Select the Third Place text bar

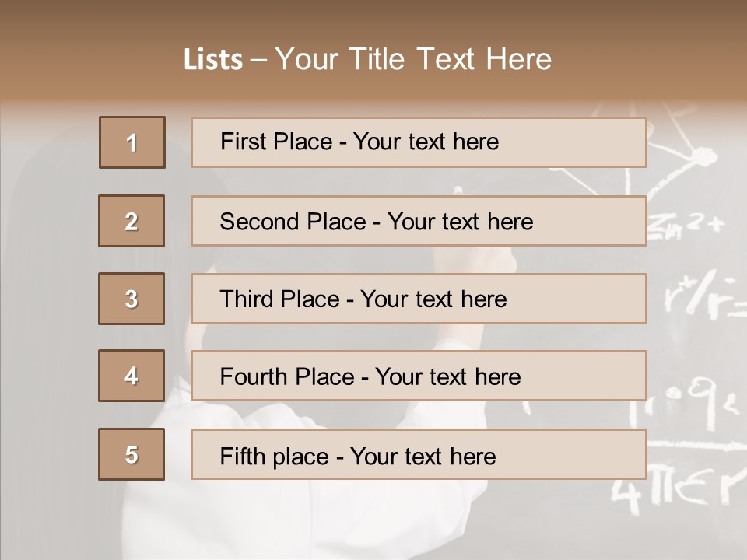419,299
